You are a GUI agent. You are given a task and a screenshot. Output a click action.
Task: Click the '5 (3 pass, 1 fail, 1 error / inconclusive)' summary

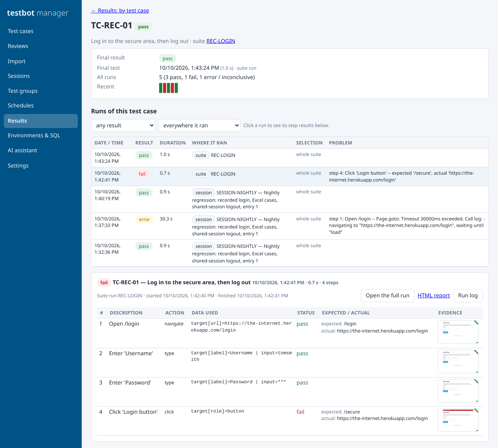[x=207, y=77]
